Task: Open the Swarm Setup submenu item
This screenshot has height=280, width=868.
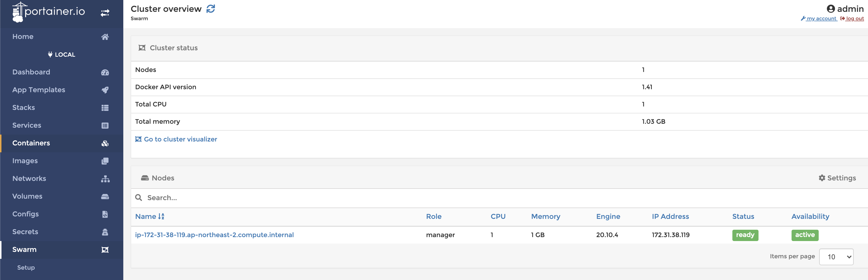Action: coord(26,267)
